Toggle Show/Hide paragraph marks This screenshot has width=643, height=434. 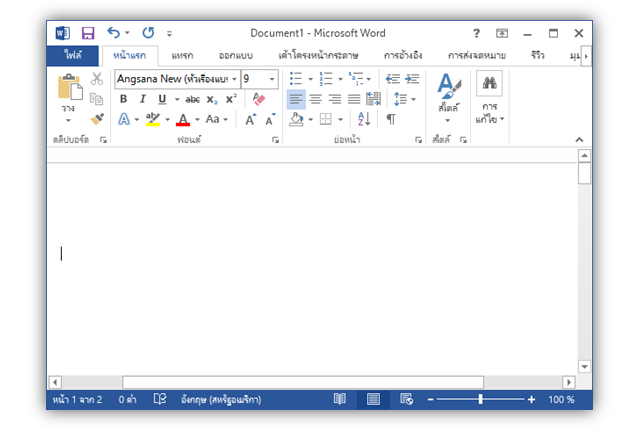click(391, 119)
